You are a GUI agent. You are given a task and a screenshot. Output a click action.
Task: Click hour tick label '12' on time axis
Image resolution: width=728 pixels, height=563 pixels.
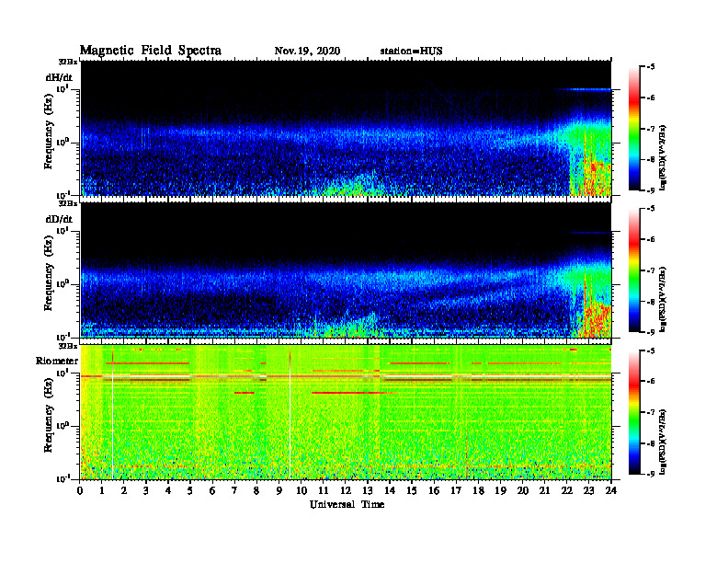[346, 491]
